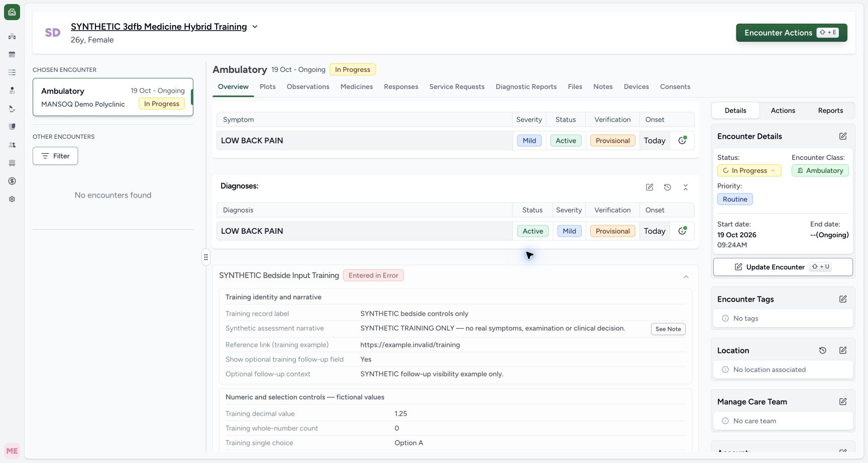Open the patient person icon in sidebar

click(x=12, y=90)
